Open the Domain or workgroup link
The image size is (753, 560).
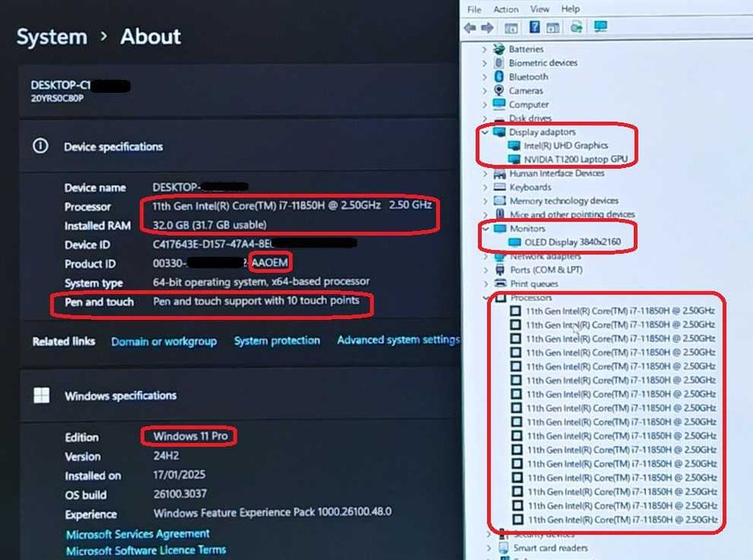[164, 342]
